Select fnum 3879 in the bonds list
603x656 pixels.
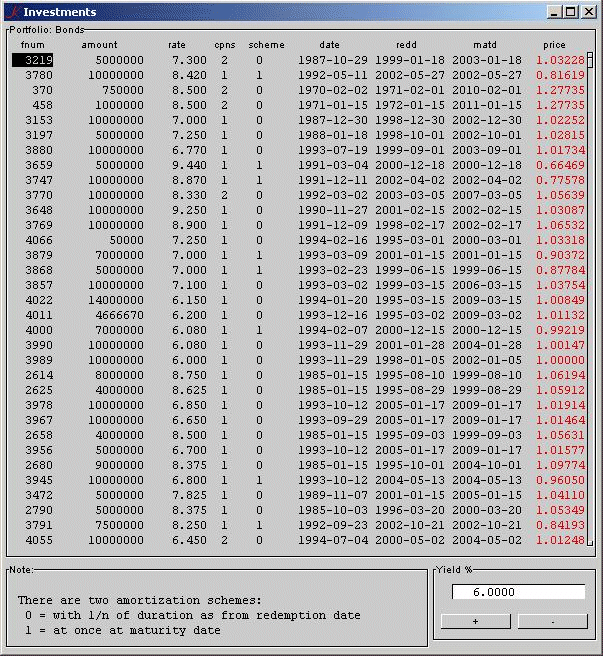(x=39, y=255)
